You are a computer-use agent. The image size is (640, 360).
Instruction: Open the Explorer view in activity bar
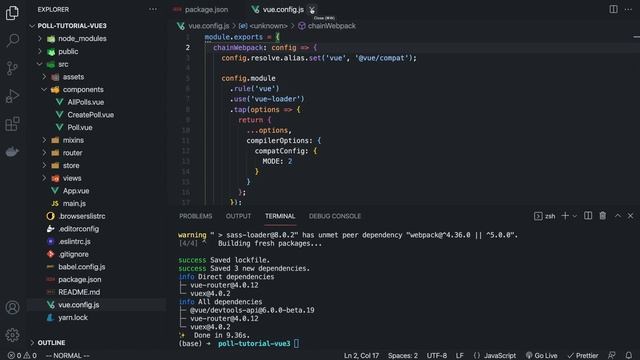12,13
